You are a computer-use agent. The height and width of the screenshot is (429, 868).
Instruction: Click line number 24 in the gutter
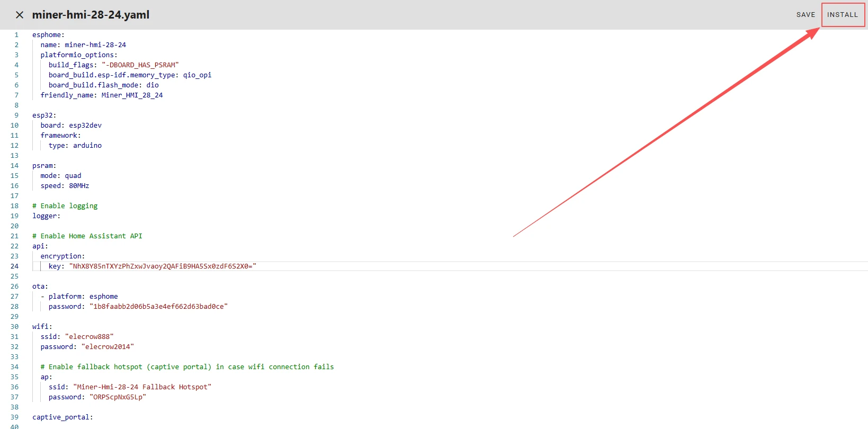tap(14, 266)
